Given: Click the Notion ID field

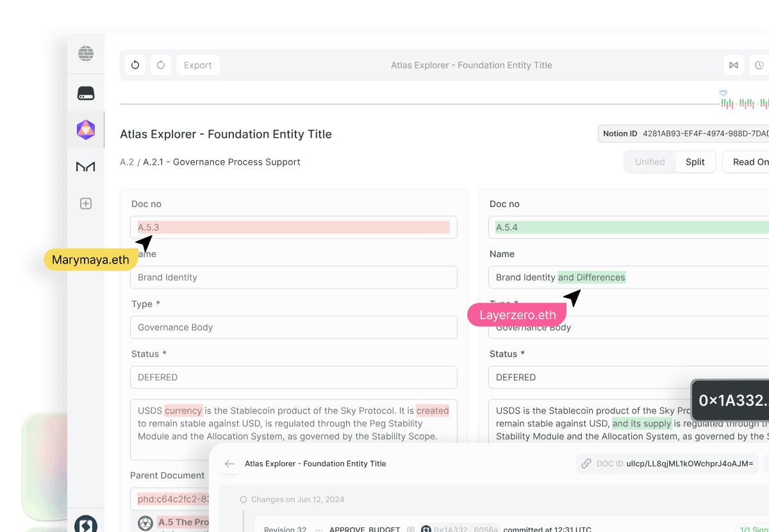Looking at the screenshot, I should point(683,133).
